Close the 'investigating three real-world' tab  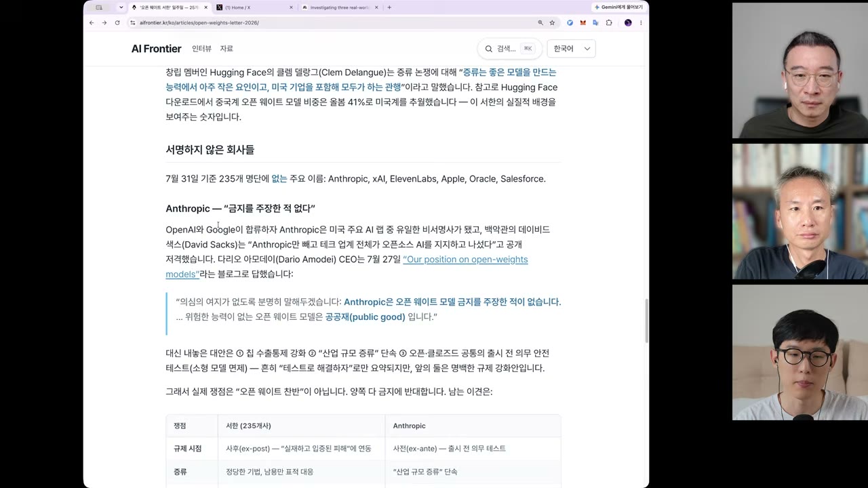377,7
